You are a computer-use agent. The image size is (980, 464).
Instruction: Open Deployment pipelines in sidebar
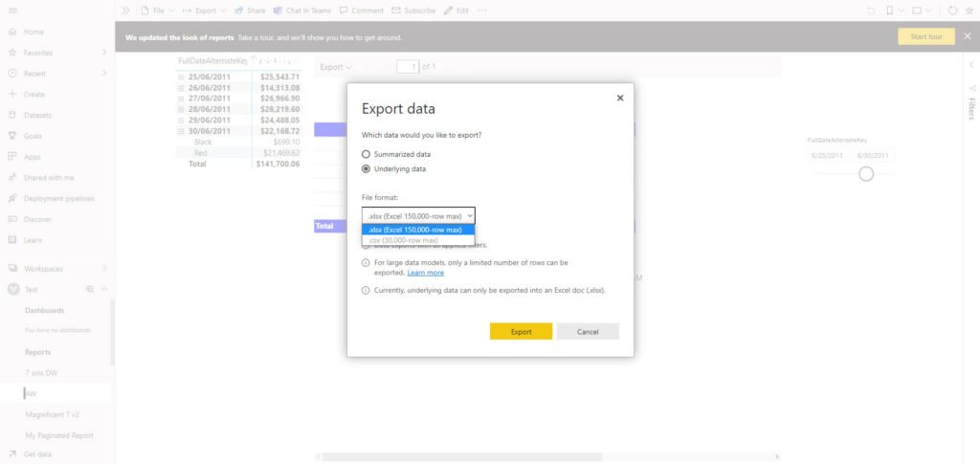click(52, 199)
